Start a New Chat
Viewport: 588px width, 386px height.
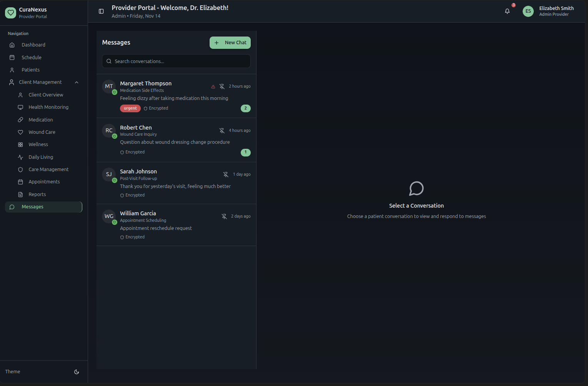[230, 43]
